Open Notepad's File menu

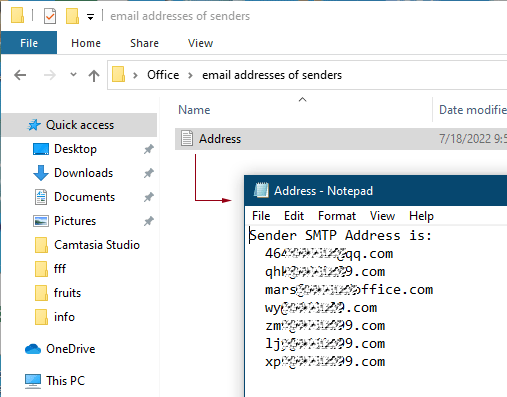(x=261, y=216)
